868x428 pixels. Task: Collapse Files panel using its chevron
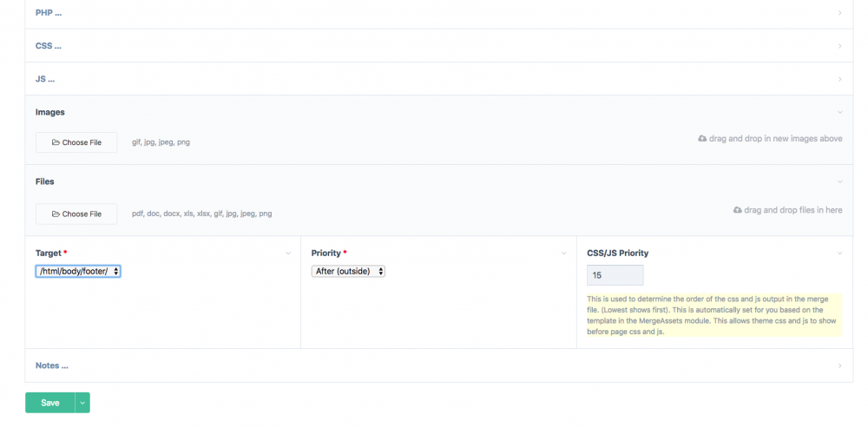839,182
